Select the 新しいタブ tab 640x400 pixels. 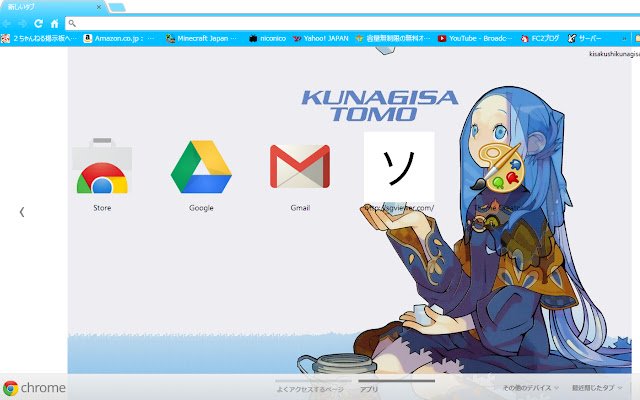[53, 7]
